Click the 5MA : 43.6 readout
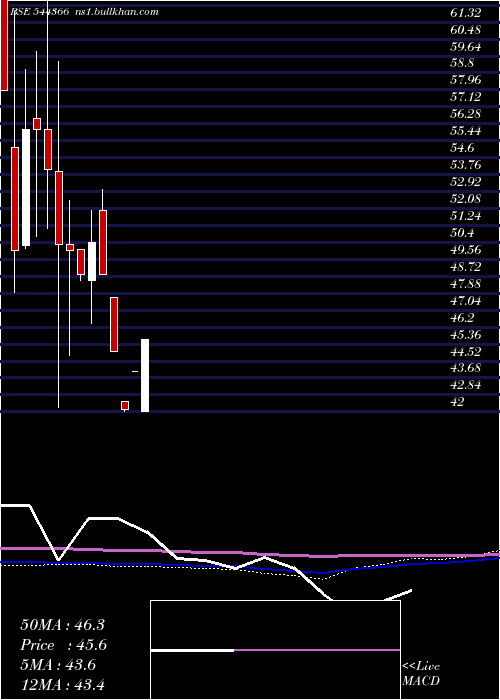This screenshot has width=500, height=700. click(60, 665)
